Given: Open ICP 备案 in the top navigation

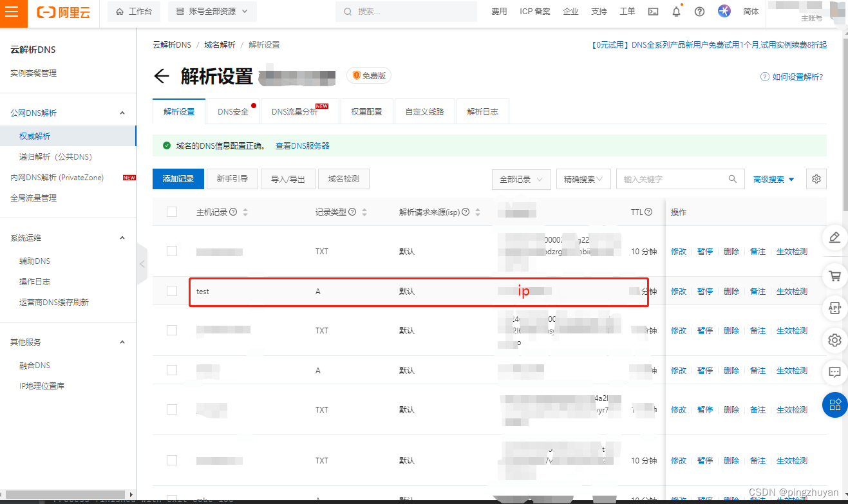Looking at the screenshot, I should (535, 12).
